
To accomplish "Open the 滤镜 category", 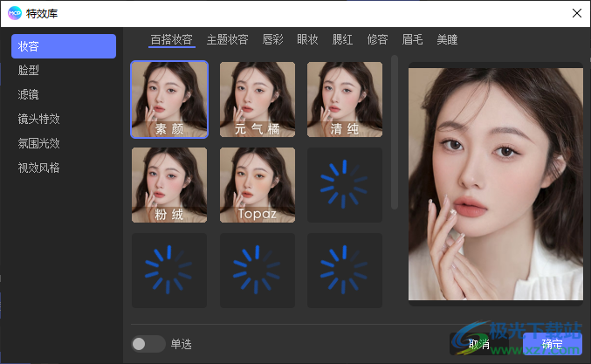I will [29, 94].
